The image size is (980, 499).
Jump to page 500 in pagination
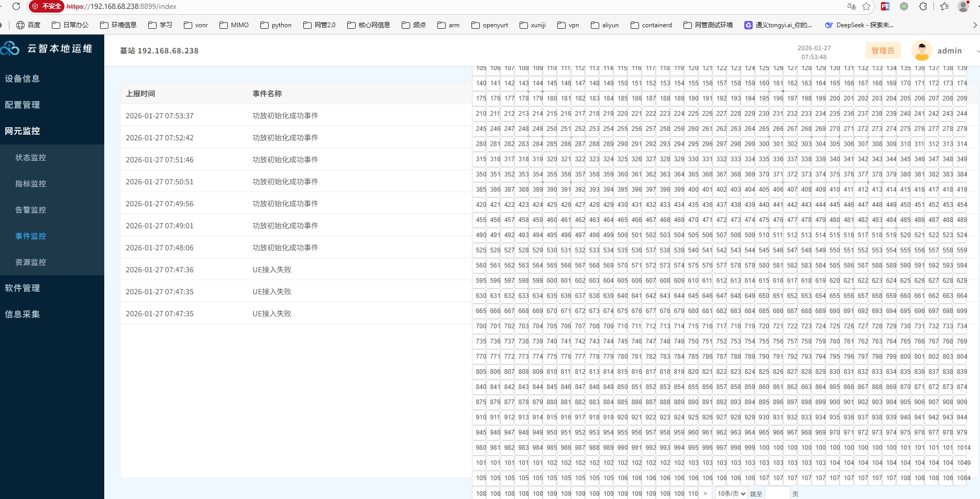point(622,235)
